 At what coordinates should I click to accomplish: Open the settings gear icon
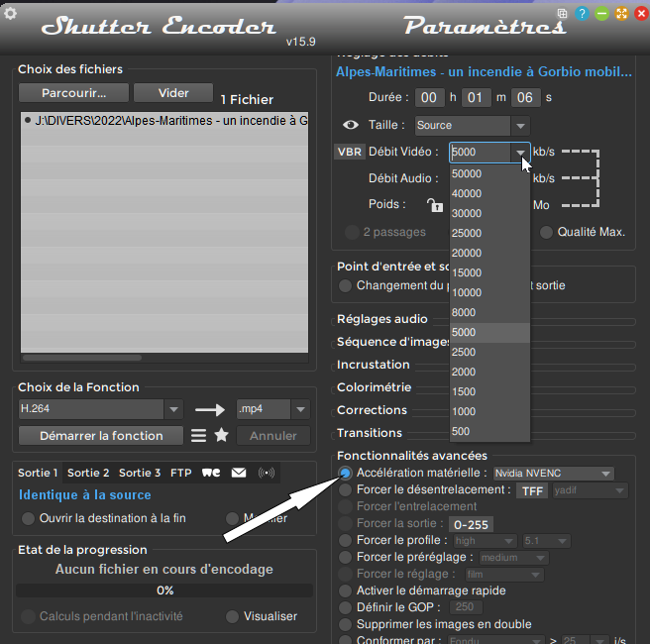click(10, 14)
